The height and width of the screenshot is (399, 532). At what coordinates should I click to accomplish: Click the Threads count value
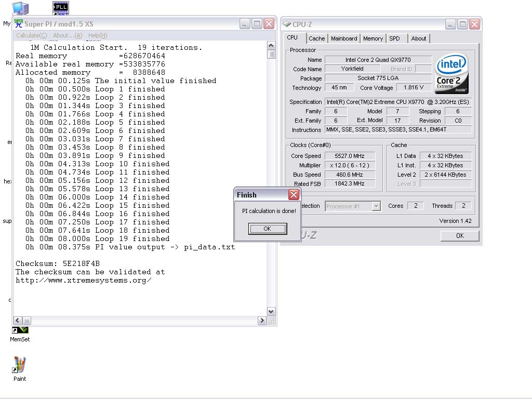463,206
